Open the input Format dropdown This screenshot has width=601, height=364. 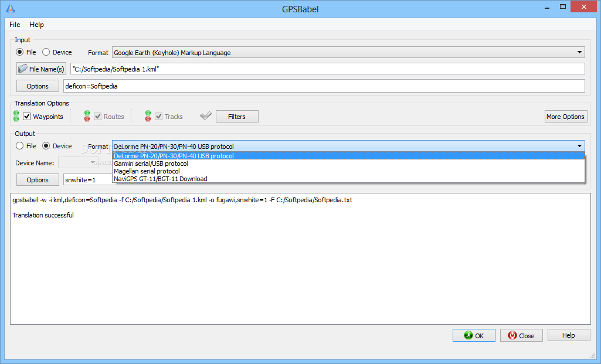(x=348, y=52)
